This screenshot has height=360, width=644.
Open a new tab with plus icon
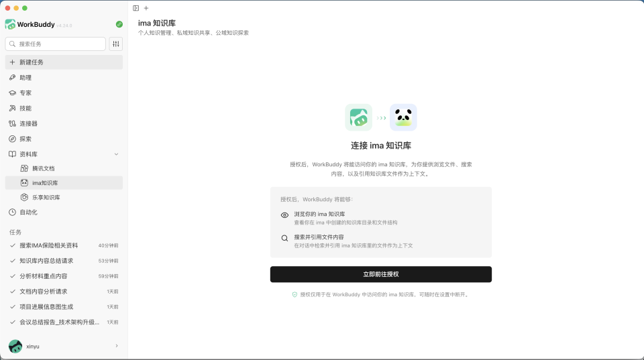[x=146, y=8]
